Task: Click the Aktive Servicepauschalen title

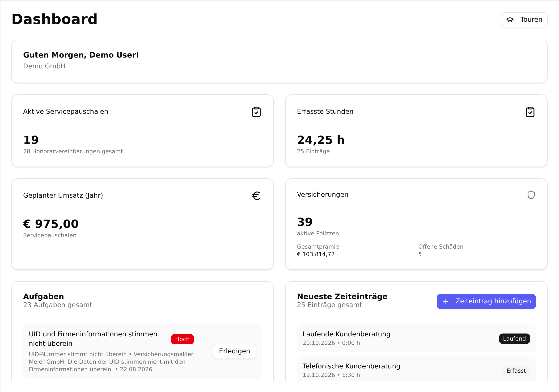Action: tap(66, 111)
